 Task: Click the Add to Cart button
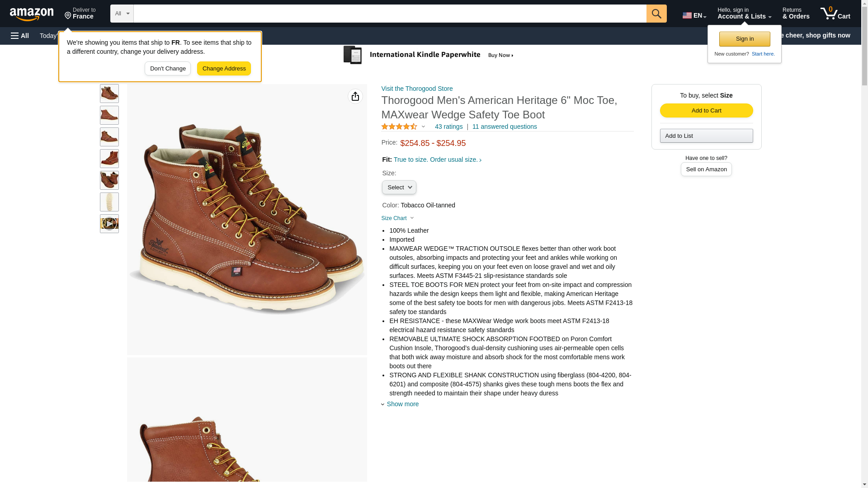[706, 111]
